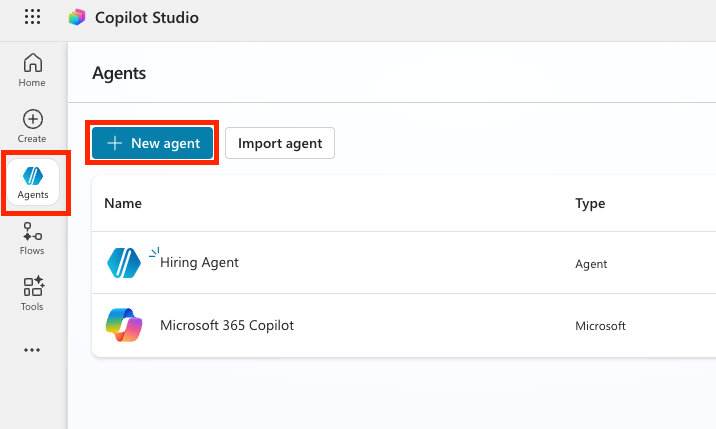Screen dimensions: 716x429
Task: Click the Hiring Agent icon
Action: (124, 263)
